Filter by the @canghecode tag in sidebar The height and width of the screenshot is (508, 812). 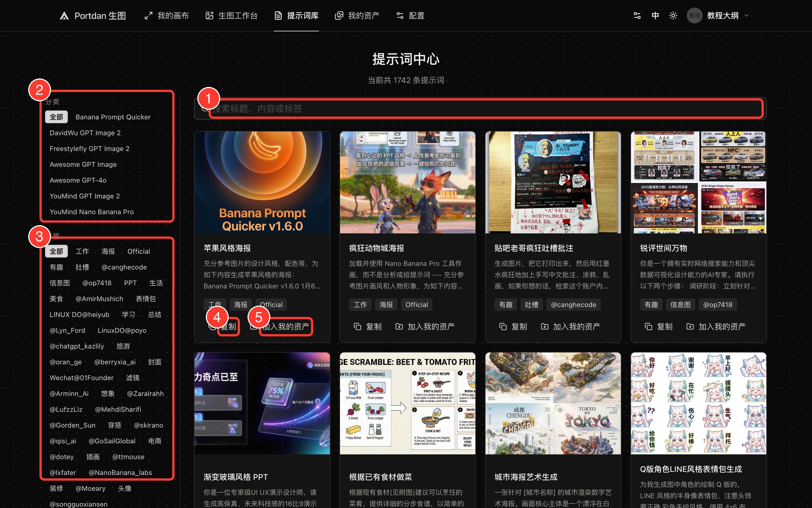[124, 267]
